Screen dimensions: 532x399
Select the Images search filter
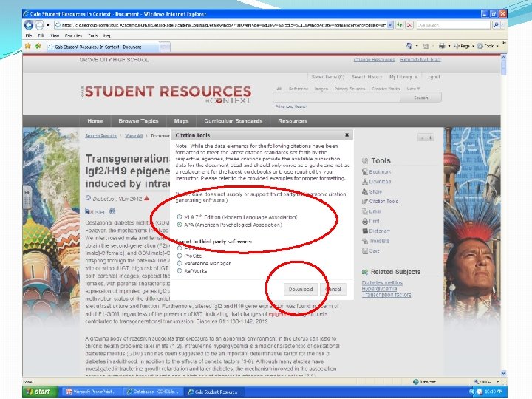click(321, 89)
